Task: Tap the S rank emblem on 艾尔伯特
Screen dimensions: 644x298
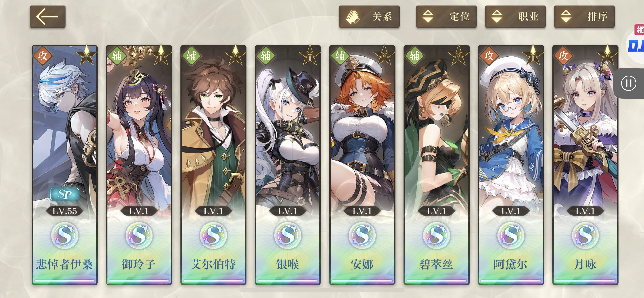Action: tap(213, 235)
